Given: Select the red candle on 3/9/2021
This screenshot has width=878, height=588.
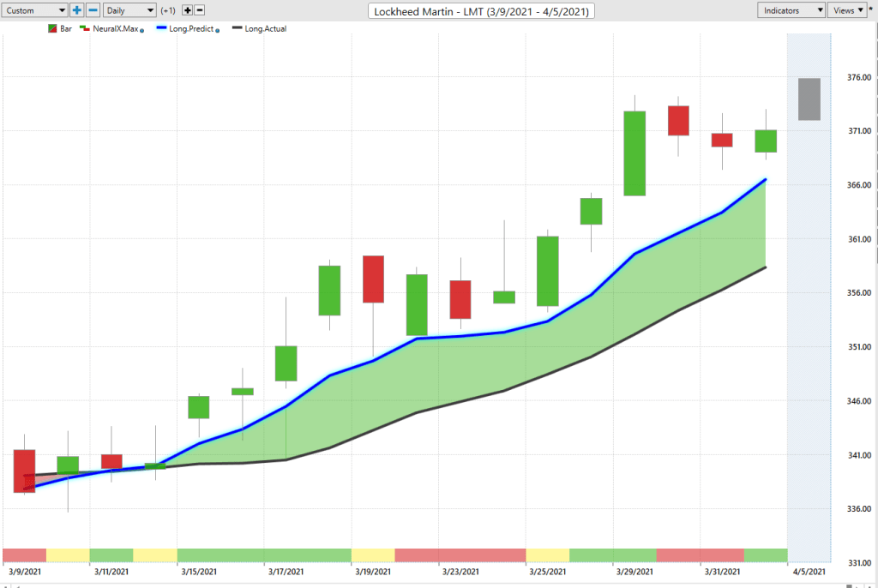Looking at the screenshot, I should coord(25,471).
